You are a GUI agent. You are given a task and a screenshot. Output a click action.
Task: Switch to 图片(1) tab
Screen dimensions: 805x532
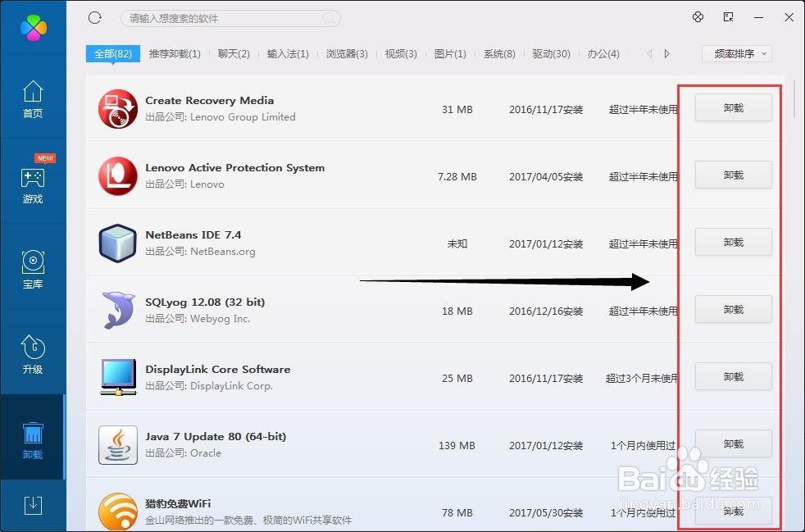click(450, 53)
